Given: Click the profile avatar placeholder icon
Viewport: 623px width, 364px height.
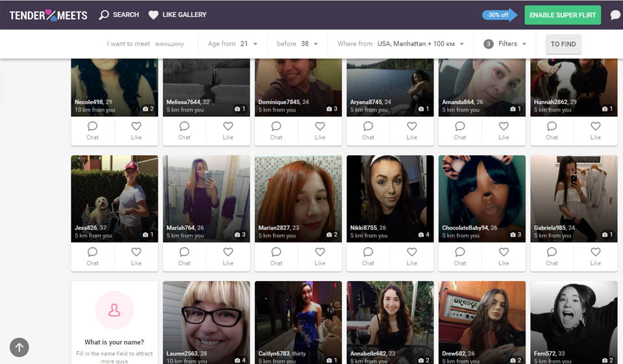Looking at the screenshot, I should [x=114, y=311].
